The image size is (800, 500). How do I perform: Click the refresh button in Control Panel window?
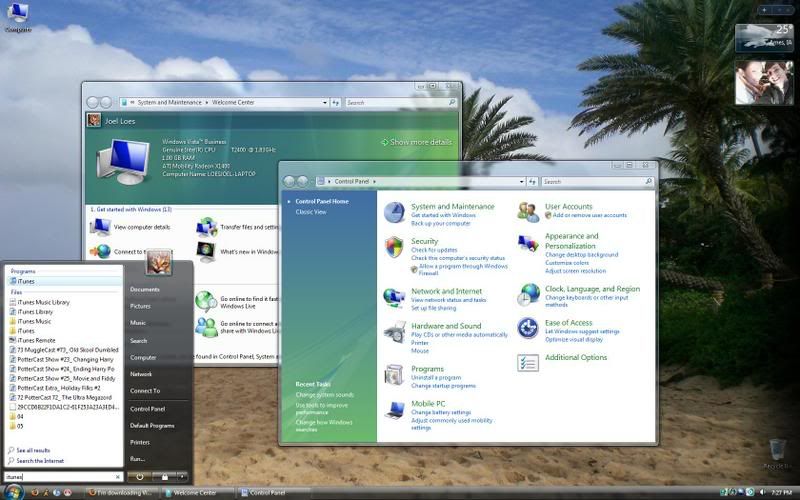tap(533, 182)
